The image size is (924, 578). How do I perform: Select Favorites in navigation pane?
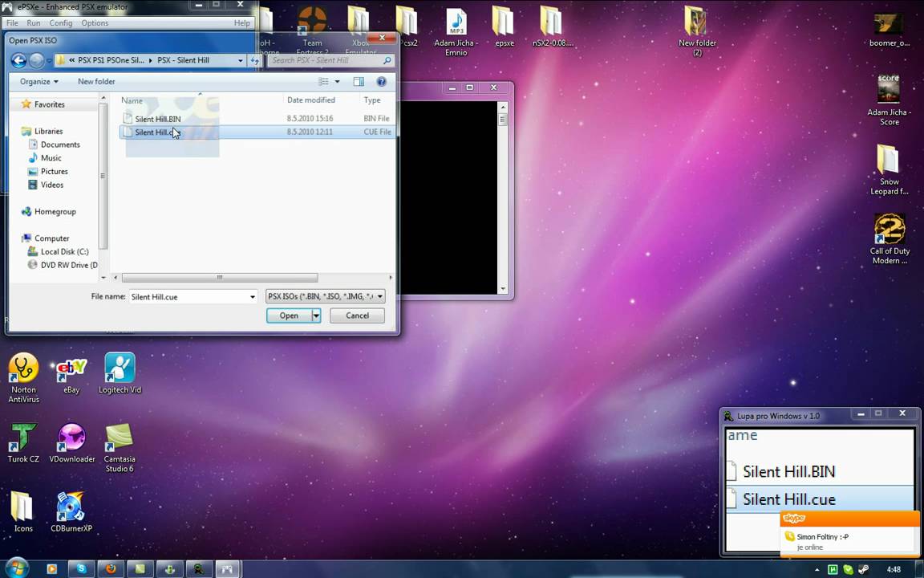coord(50,104)
